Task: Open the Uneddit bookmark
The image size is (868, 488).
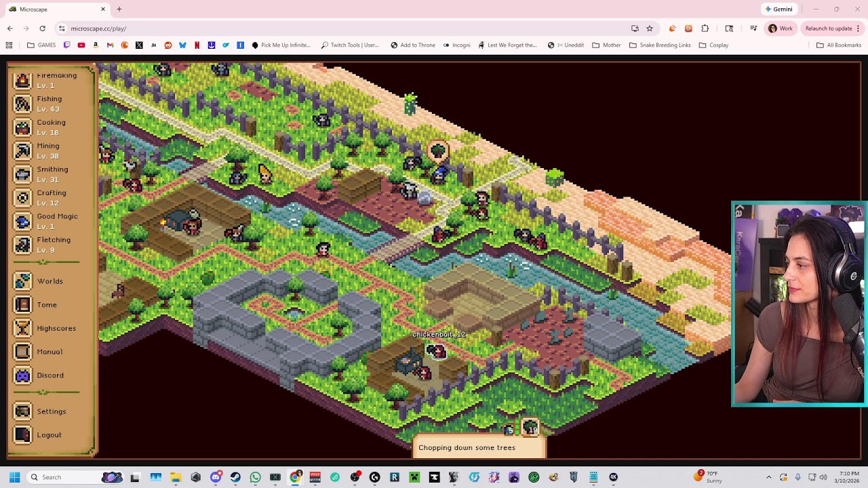Action: click(x=566, y=45)
